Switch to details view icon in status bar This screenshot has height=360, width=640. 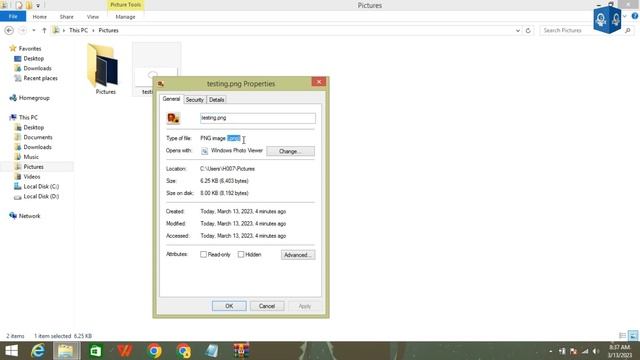pyautogui.click(x=622, y=336)
